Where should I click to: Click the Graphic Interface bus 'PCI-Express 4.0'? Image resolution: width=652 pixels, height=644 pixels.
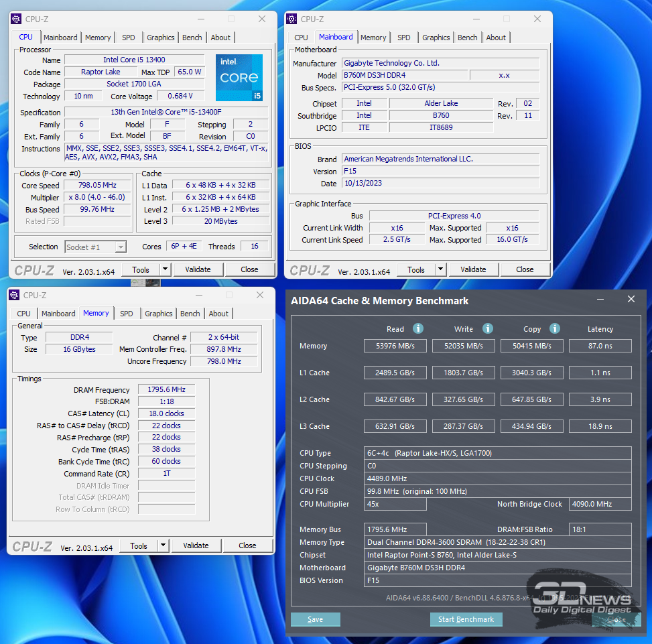454,216
